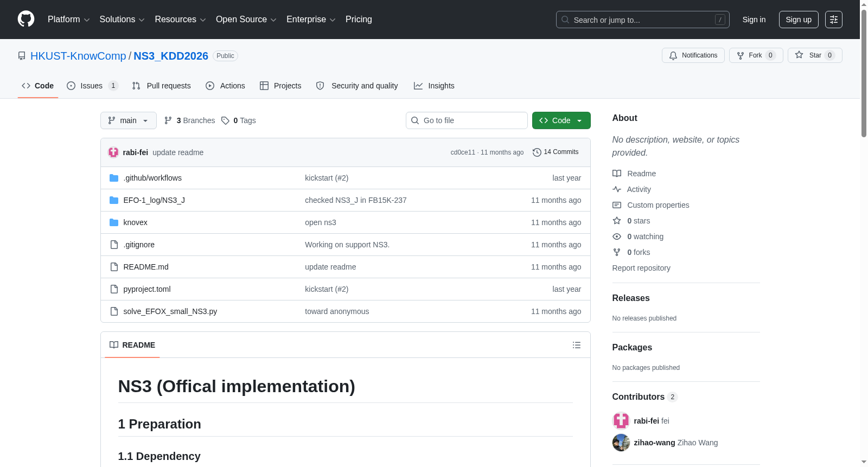The height and width of the screenshot is (467, 868).
Task: Open the GitHub homepage logo
Action: click(26, 20)
